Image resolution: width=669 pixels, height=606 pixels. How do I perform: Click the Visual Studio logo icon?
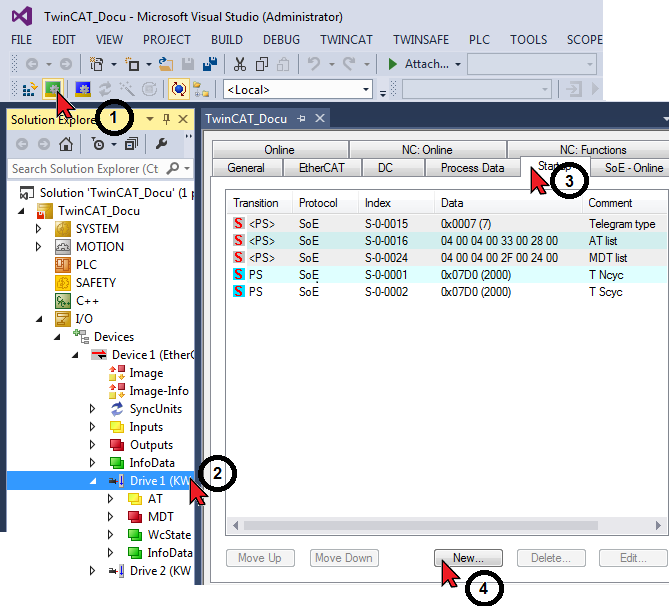[22, 17]
